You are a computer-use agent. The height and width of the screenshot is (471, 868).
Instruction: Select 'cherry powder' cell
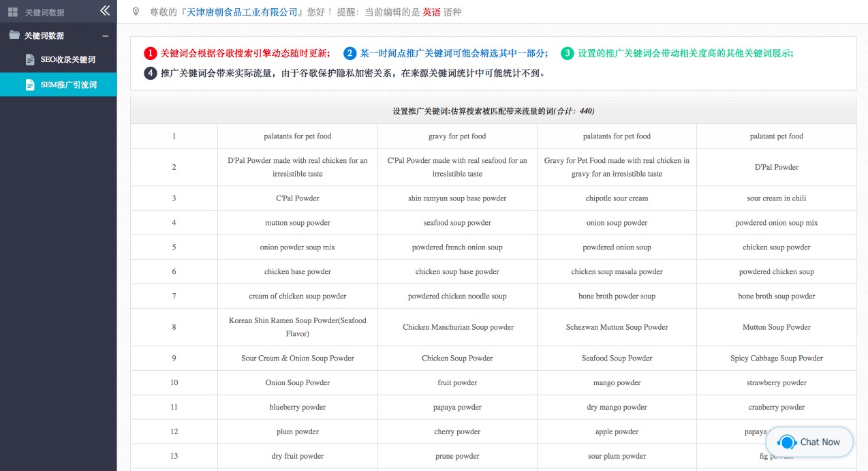coord(457,432)
